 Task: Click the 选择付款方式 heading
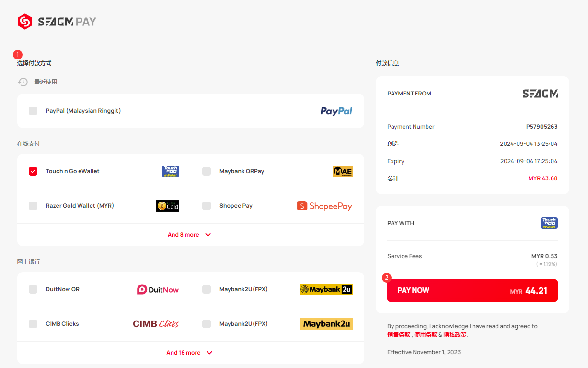[35, 63]
